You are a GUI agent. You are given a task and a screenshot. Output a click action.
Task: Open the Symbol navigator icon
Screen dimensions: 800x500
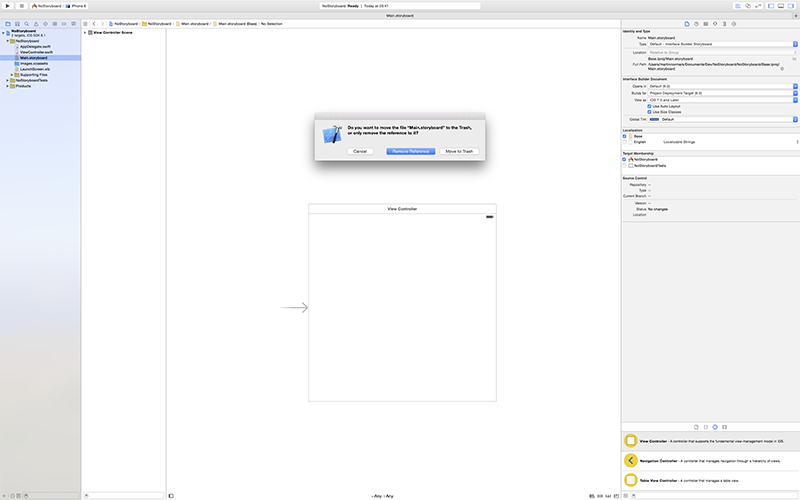coord(17,24)
